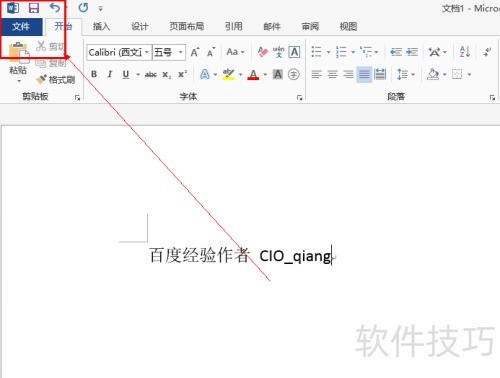Image resolution: width=500 pixels, height=378 pixels.
Task: Click the 粘贴 (Paste) clipboard icon
Action: pos(18,53)
